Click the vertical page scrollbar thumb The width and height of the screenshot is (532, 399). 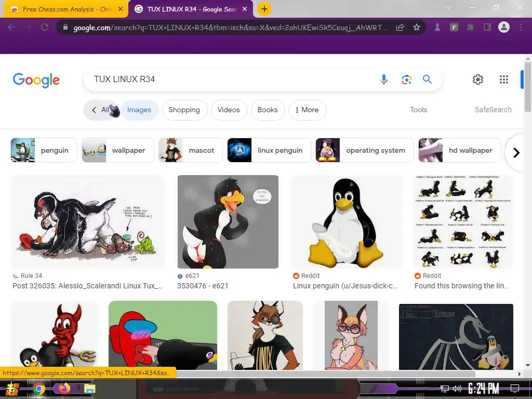528,87
